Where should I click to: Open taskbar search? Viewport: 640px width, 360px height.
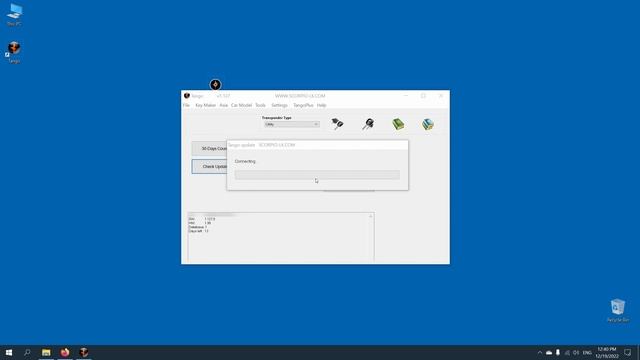(x=27, y=352)
